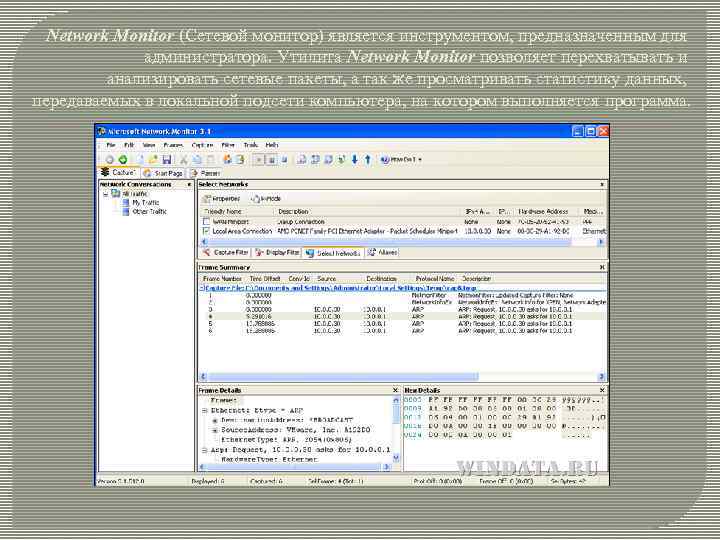720x540 pixels.
Task: Select the frame 1 NetmonFilter row
Action: pyautogui.click(x=403, y=295)
